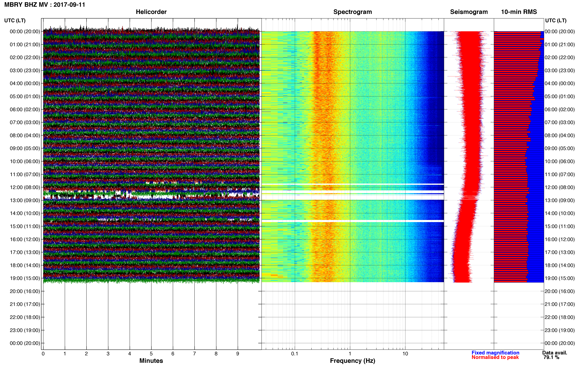Click the 02:00 (22:00) label by the Helicorder

pyautogui.click(x=25, y=57)
